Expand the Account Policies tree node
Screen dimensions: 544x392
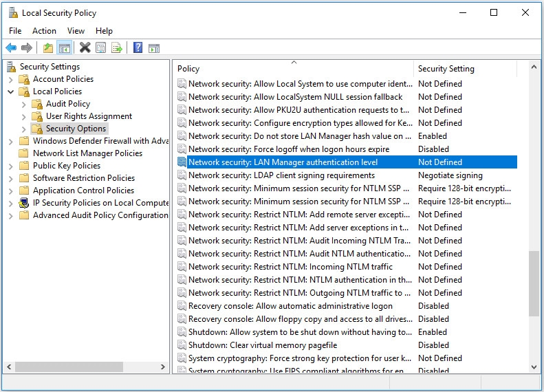pyautogui.click(x=11, y=80)
